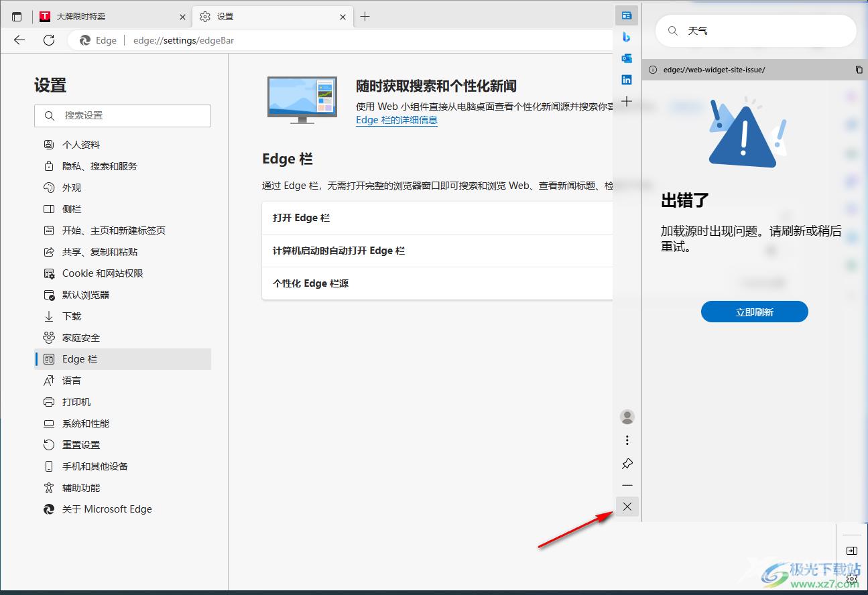
Task: Close the Edge bar with the X icon
Action: [627, 507]
